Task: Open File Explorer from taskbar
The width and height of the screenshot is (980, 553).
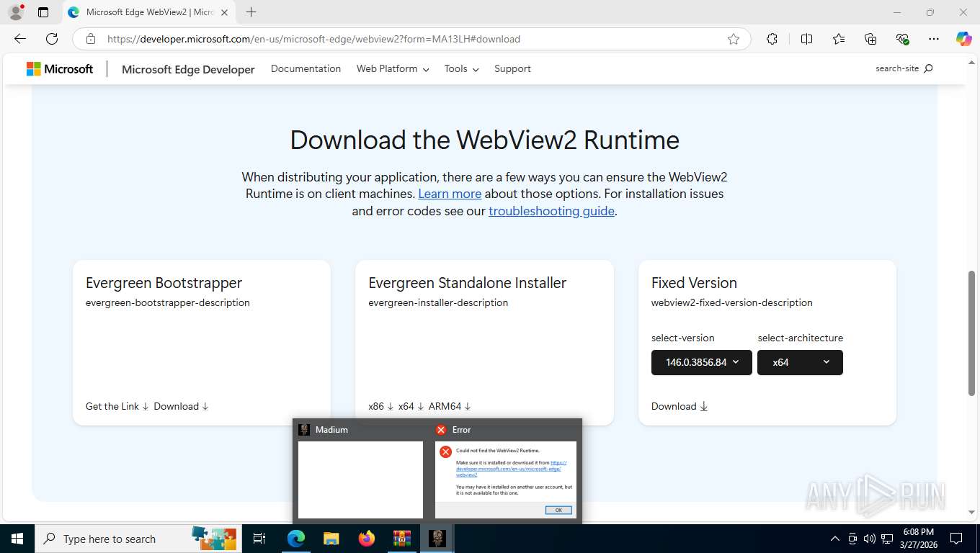Action: (331, 539)
